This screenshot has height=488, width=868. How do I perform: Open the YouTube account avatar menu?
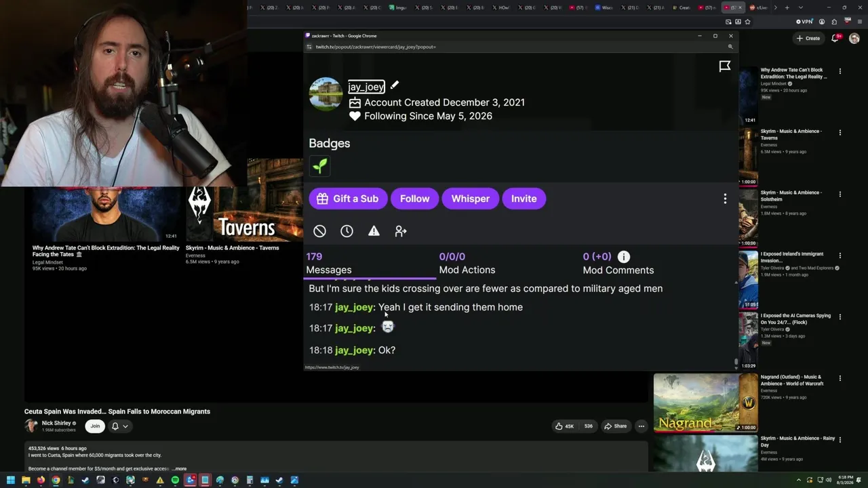coord(854,39)
